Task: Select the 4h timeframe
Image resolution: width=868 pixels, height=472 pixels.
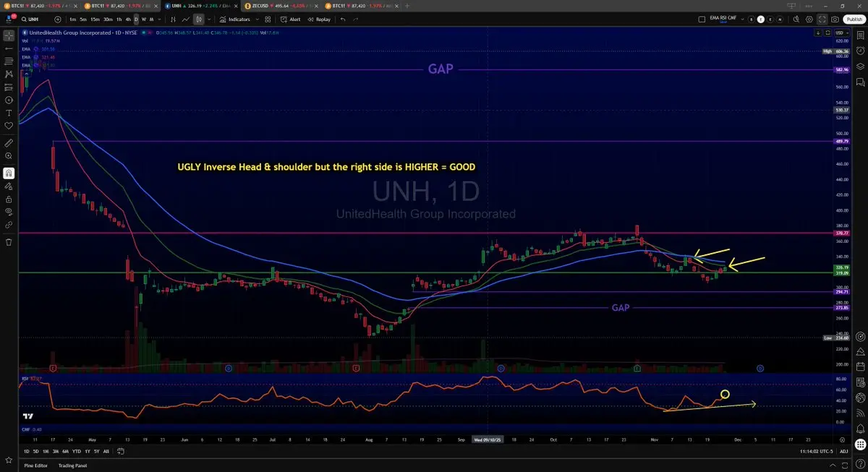Action: click(x=128, y=20)
